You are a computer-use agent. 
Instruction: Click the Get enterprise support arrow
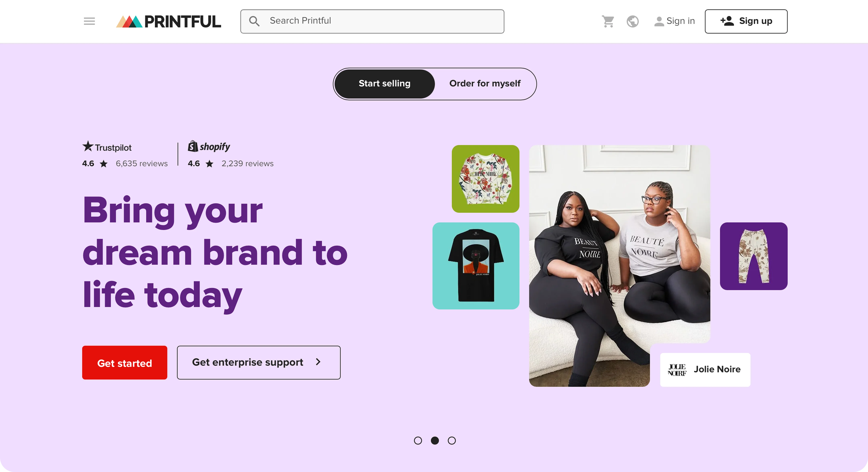(318, 362)
